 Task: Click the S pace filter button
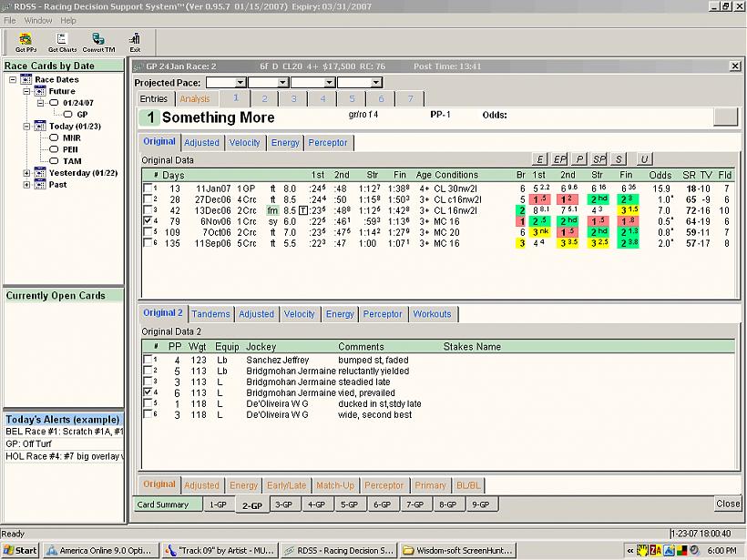click(619, 159)
